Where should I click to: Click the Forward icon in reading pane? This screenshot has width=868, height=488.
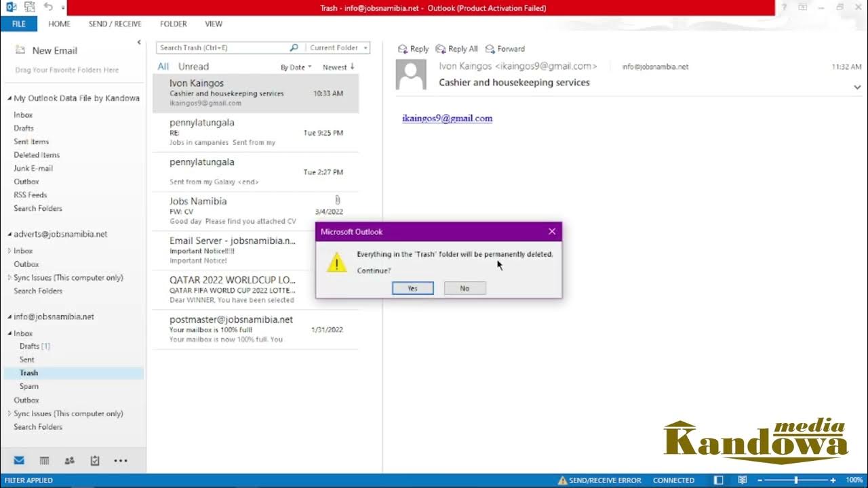pos(490,49)
